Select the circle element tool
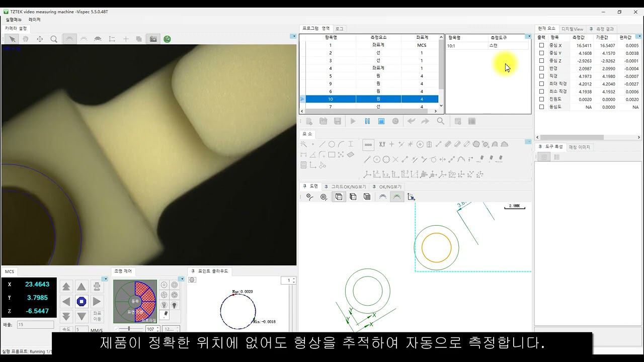Image resolution: width=644 pixels, height=362 pixels. click(x=332, y=144)
